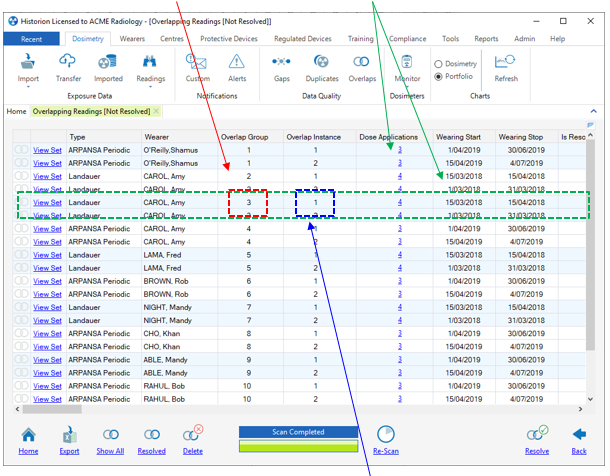Screen dimensions: 610x476
Task: Open View Set for RAHUL, Bob instance 2
Action: pyautogui.click(x=47, y=399)
